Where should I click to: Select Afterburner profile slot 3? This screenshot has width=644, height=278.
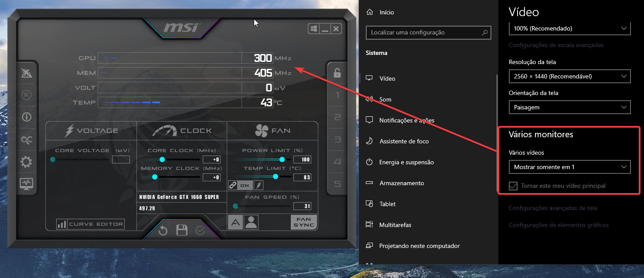pyautogui.click(x=337, y=139)
